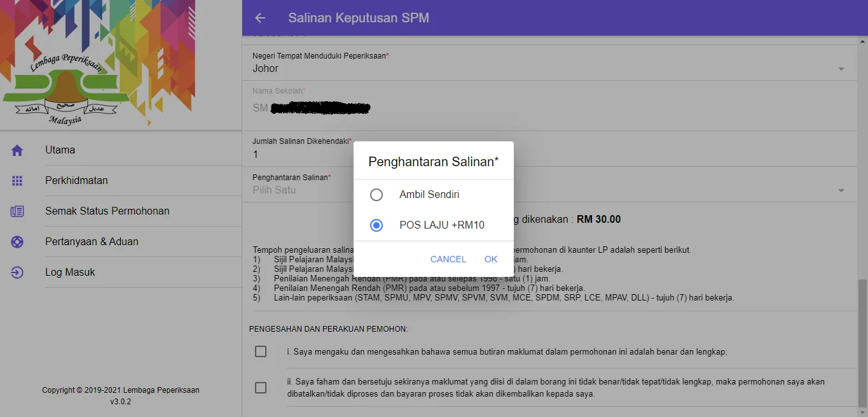Open the Utama home icon
Image resolution: width=868 pixels, height=417 pixels.
(x=17, y=150)
